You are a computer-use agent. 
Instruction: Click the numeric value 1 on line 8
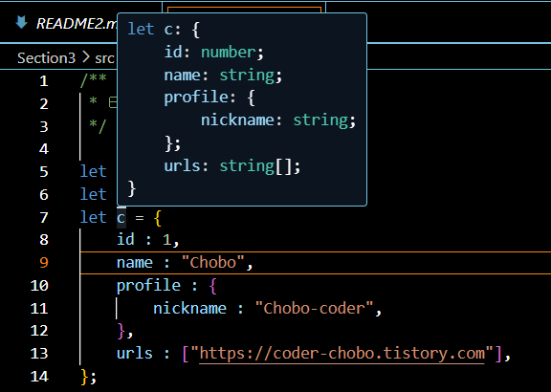[x=166, y=240]
